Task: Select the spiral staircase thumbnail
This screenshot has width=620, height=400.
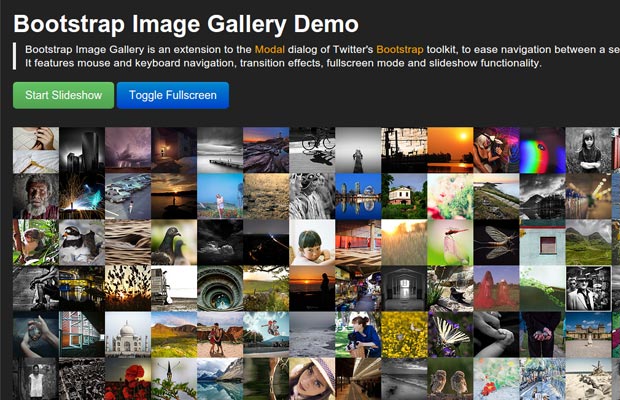Action: pos(220,289)
